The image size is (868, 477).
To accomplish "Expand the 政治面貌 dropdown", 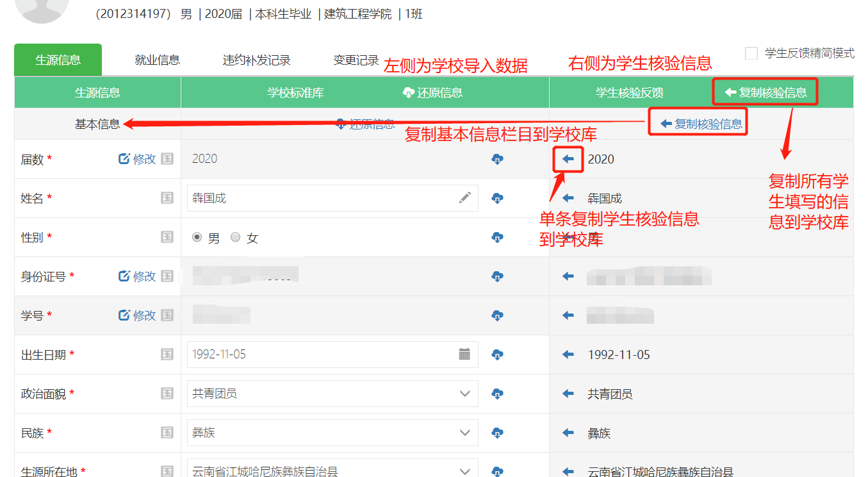I will click(x=465, y=394).
